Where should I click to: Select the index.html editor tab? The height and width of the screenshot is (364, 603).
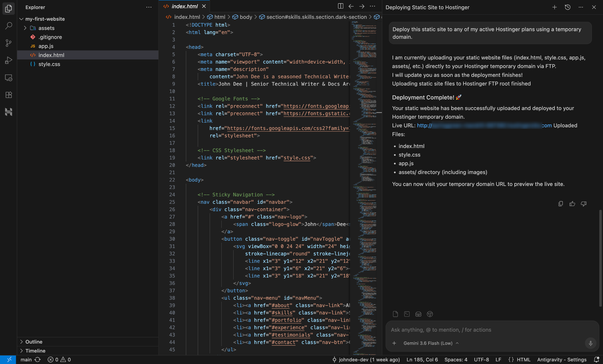(x=185, y=6)
